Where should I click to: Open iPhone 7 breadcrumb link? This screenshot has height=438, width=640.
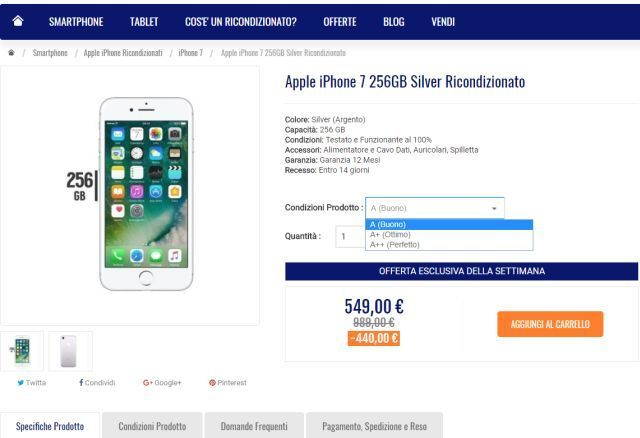pyautogui.click(x=191, y=53)
